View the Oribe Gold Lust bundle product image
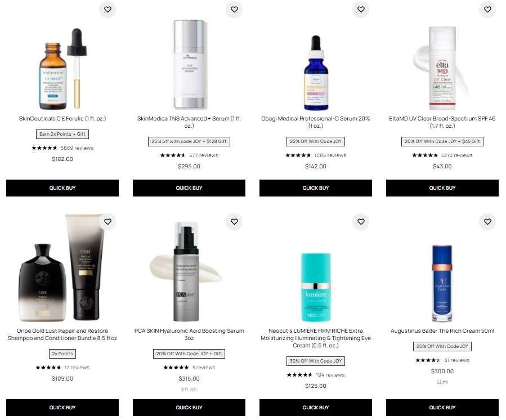The height and width of the screenshot is (420, 506). [62, 267]
